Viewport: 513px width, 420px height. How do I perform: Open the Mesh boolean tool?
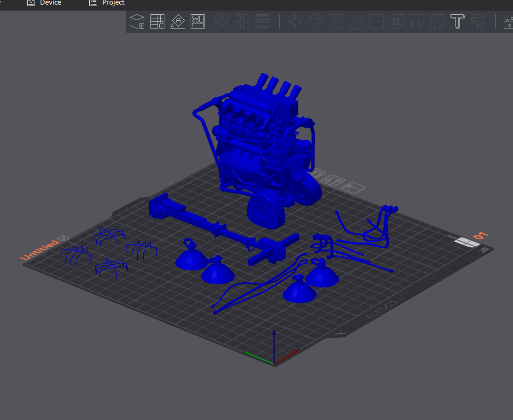[396, 22]
